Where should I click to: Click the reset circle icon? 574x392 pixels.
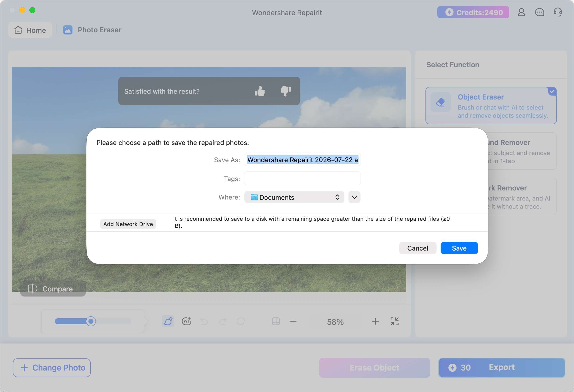[241, 321]
